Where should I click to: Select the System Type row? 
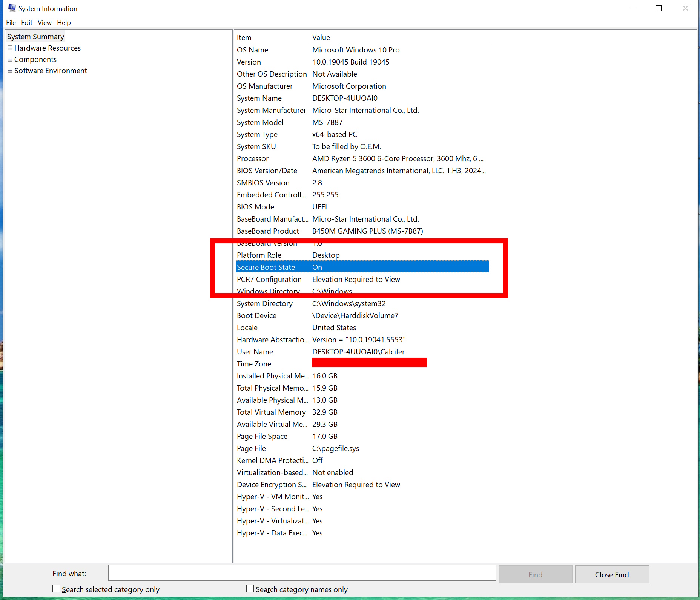[362, 134]
